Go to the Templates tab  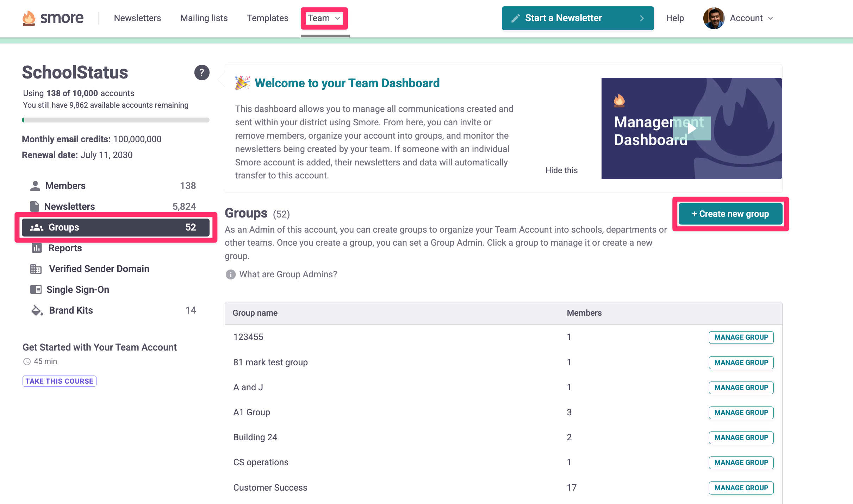(x=267, y=18)
